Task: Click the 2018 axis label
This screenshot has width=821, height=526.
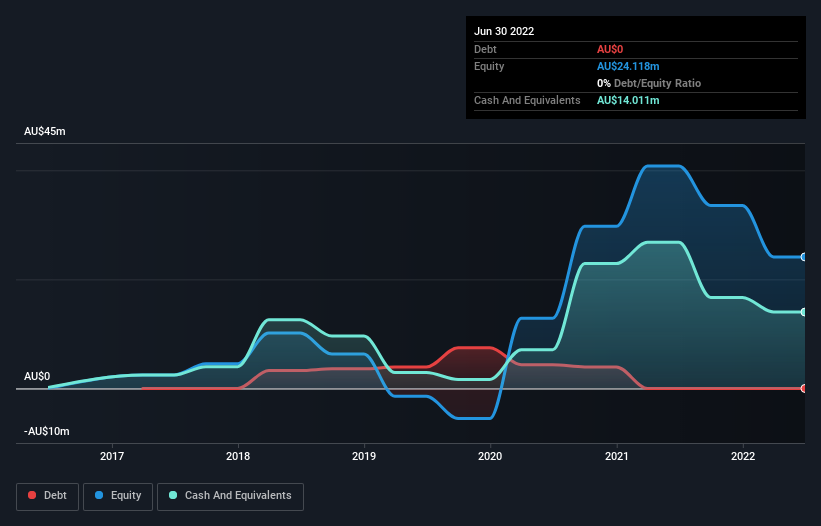Action: pos(238,456)
